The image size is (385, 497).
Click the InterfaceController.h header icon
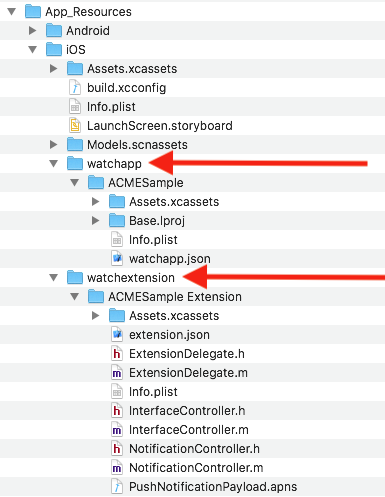click(117, 410)
